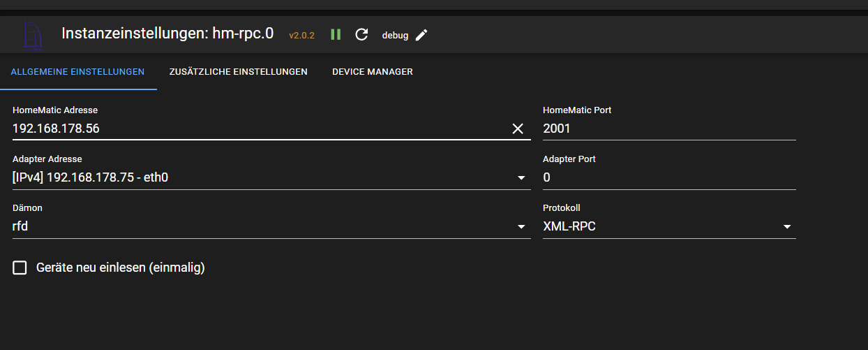Edit log level with the pencil icon
Screen dimensions: 868x350
click(421, 35)
